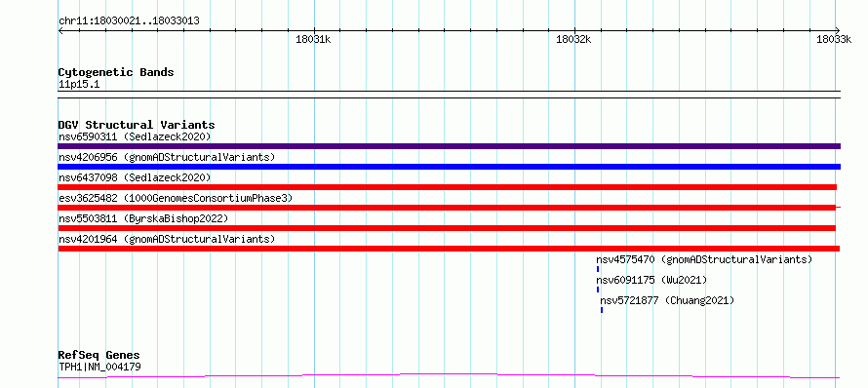Image resolution: width=868 pixels, height=388 pixels.
Task: Click the red nsv6437098 variant bar
Action: pos(448,187)
